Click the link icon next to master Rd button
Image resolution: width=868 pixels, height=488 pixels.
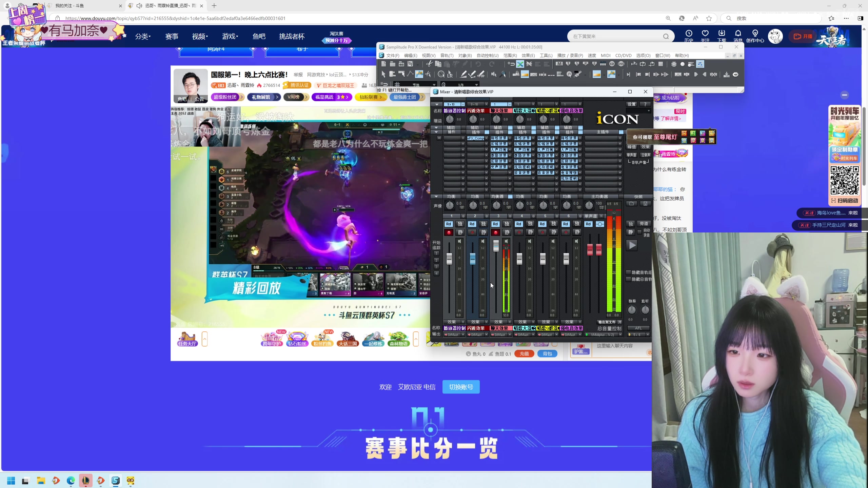pos(599,224)
